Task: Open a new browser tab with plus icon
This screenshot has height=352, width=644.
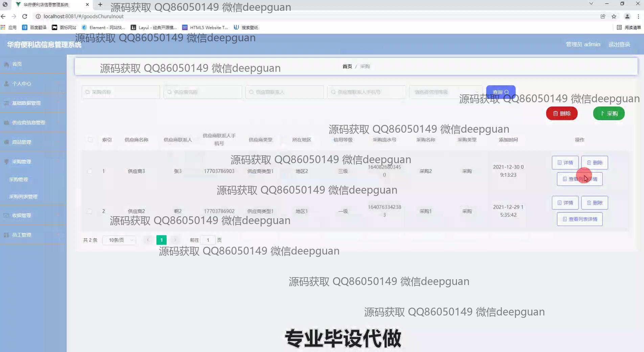Action: (100, 4)
